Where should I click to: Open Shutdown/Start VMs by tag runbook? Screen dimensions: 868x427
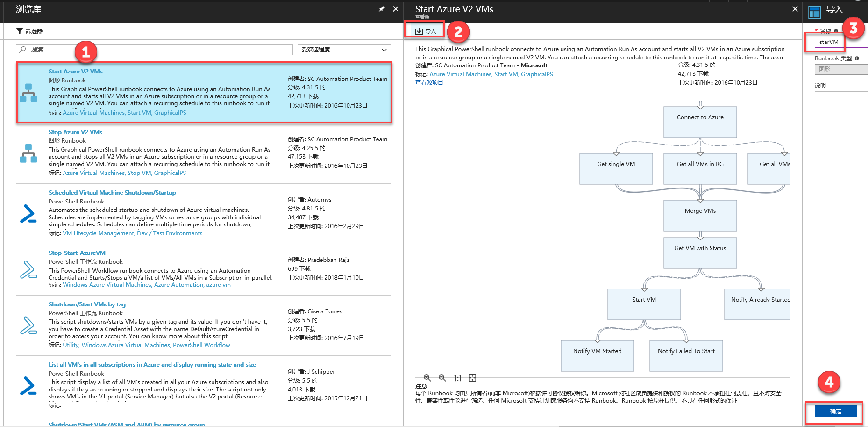pos(87,304)
